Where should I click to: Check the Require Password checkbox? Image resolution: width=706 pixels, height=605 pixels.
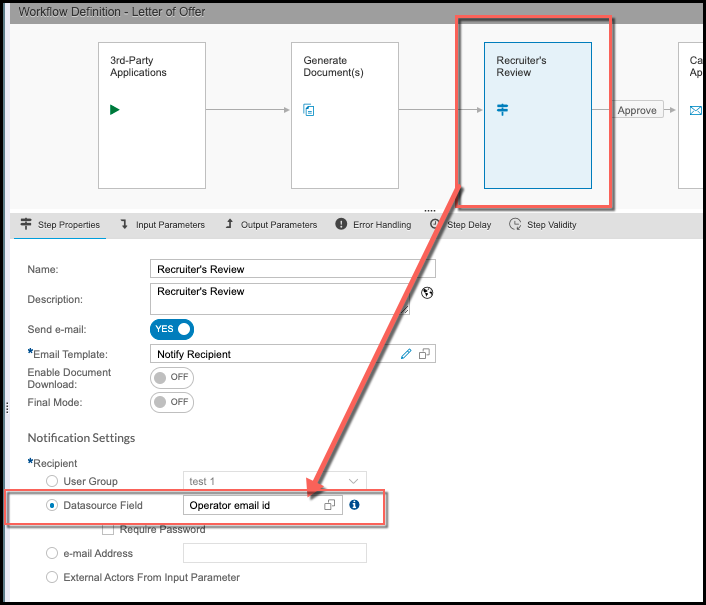pos(108,529)
